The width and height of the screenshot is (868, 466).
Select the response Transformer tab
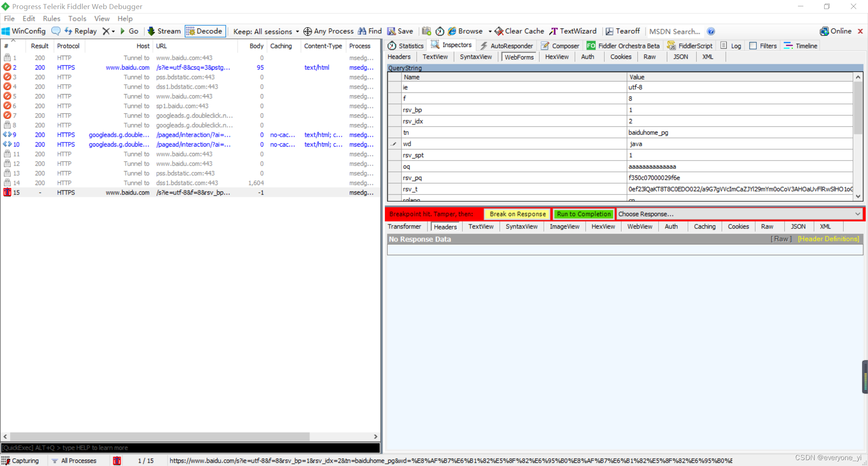click(x=404, y=226)
